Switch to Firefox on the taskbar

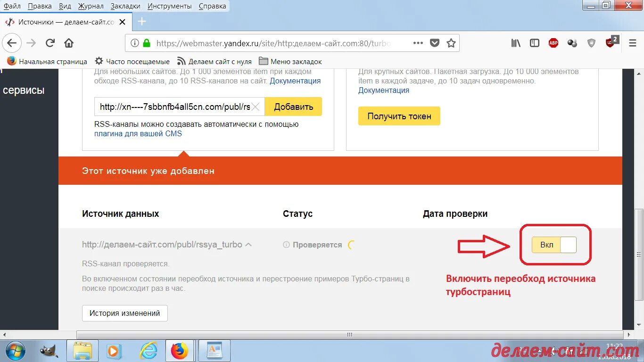179,351
